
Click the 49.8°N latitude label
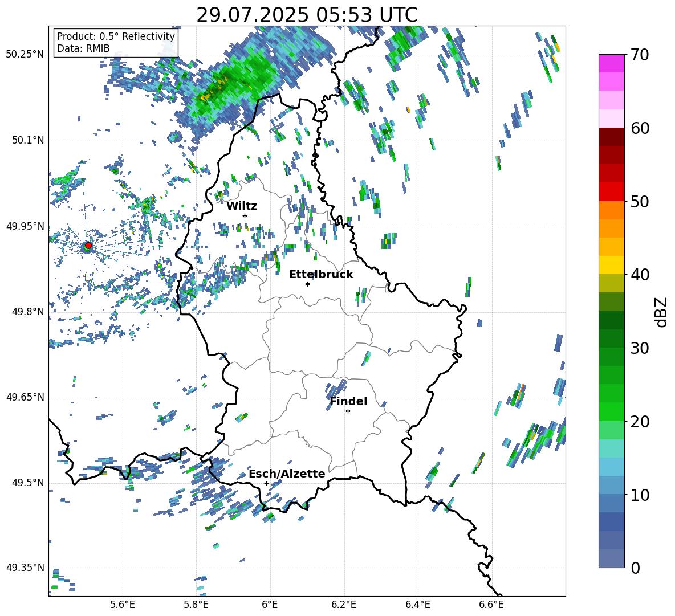point(27,312)
